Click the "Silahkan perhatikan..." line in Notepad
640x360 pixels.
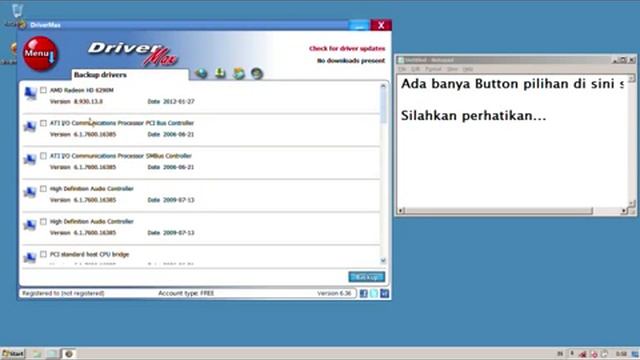pos(473,116)
